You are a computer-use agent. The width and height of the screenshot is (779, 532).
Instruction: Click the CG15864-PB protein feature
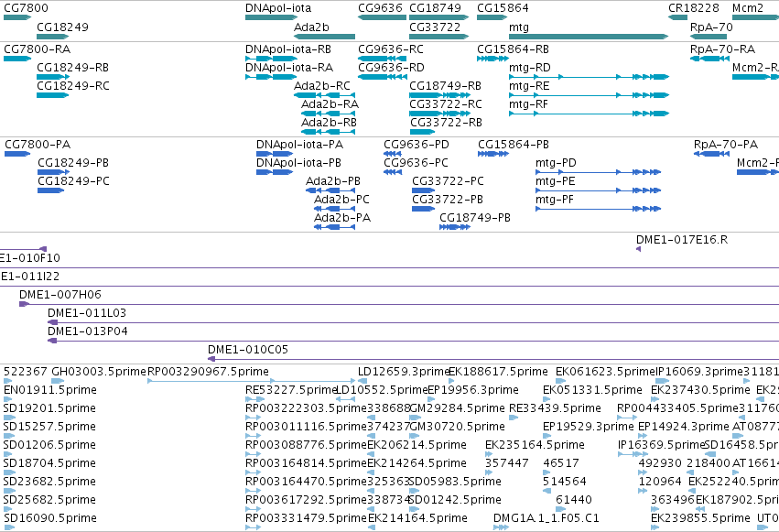click(x=493, y=154)
